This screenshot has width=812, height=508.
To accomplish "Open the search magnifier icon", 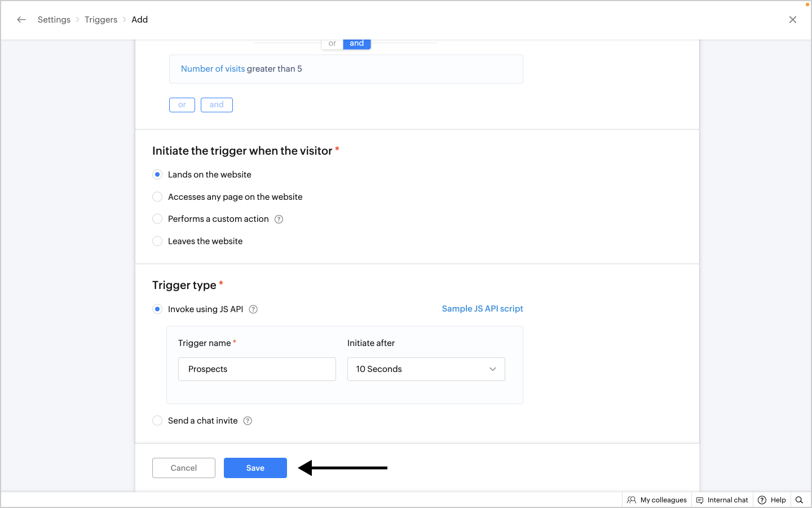I will 799,500.
